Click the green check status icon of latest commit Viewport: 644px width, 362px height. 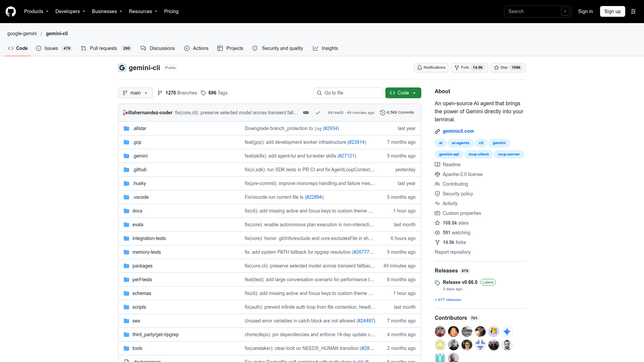tap(318, 113)
